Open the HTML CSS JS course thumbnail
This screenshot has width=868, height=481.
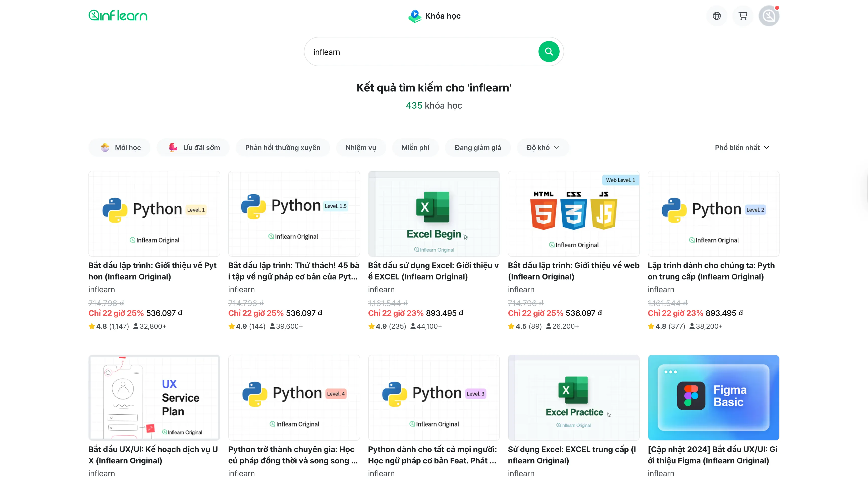click(573, 213)
